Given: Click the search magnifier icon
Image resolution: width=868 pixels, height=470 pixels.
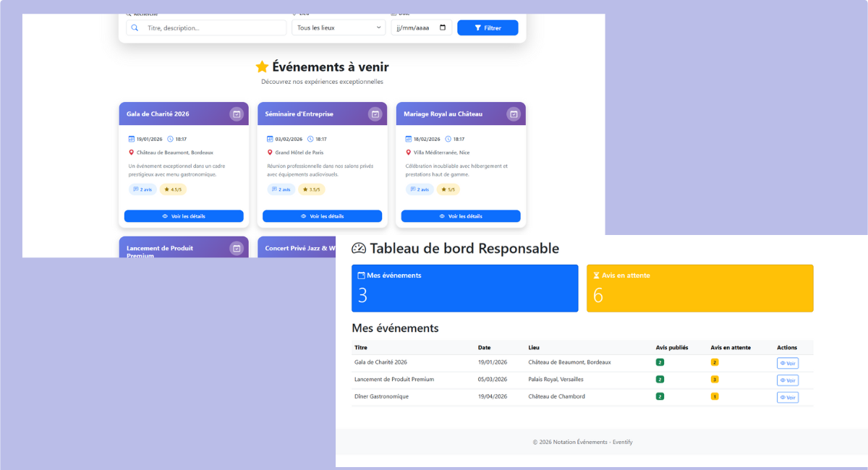Looking at the screenshot, I should 135,27.
